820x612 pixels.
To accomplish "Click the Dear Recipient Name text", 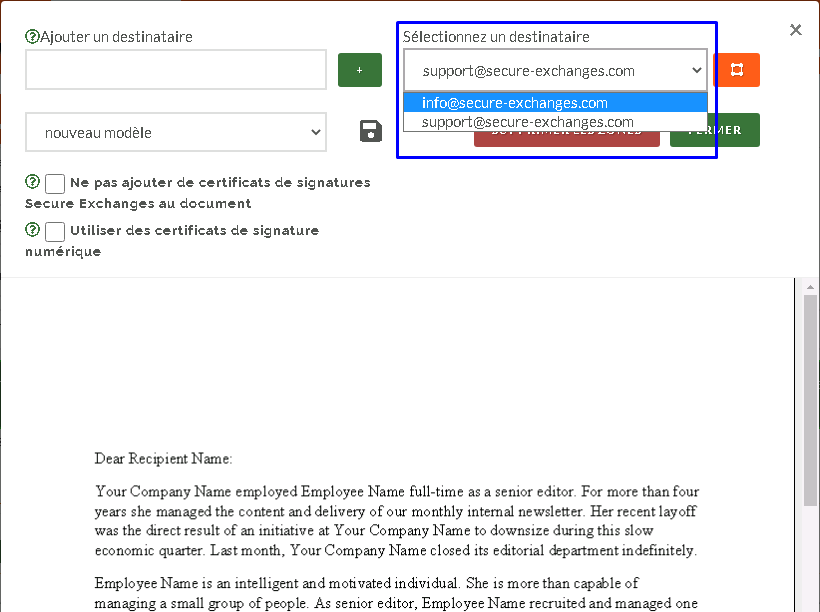I will (x=163, y=459).
